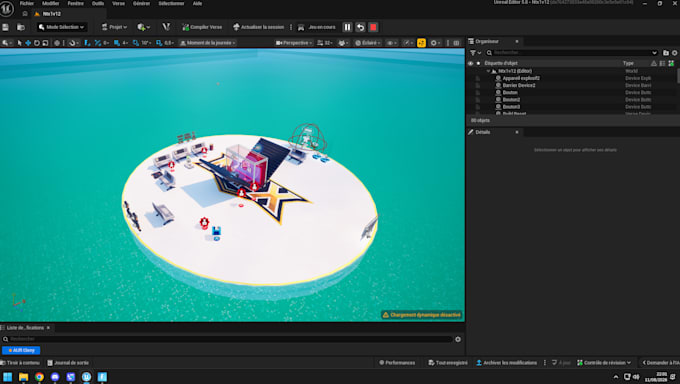Click the save icon in the main toolbar
Viewport: 680px width, 384px height.
tap(5, 27)
